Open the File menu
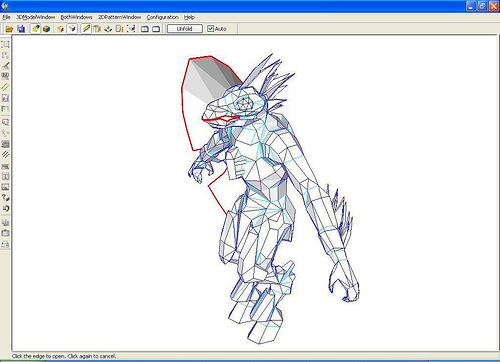The width and height of the screenshot is (500, 362). pos(6,17)
